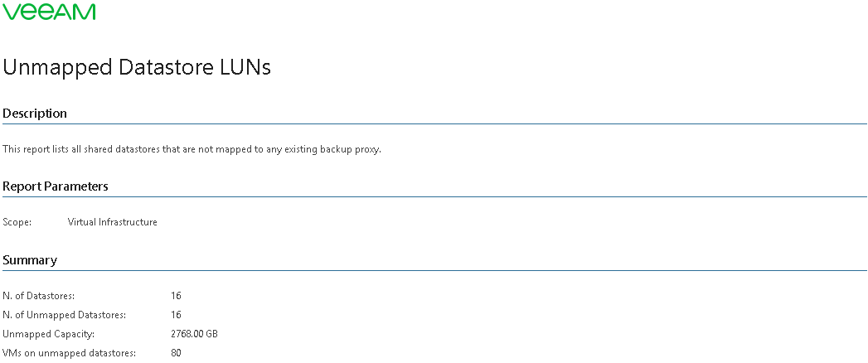Select the Virtual Infrastructure scope value
The width and height of the screenshot is (868, 363).
(113, 222)
